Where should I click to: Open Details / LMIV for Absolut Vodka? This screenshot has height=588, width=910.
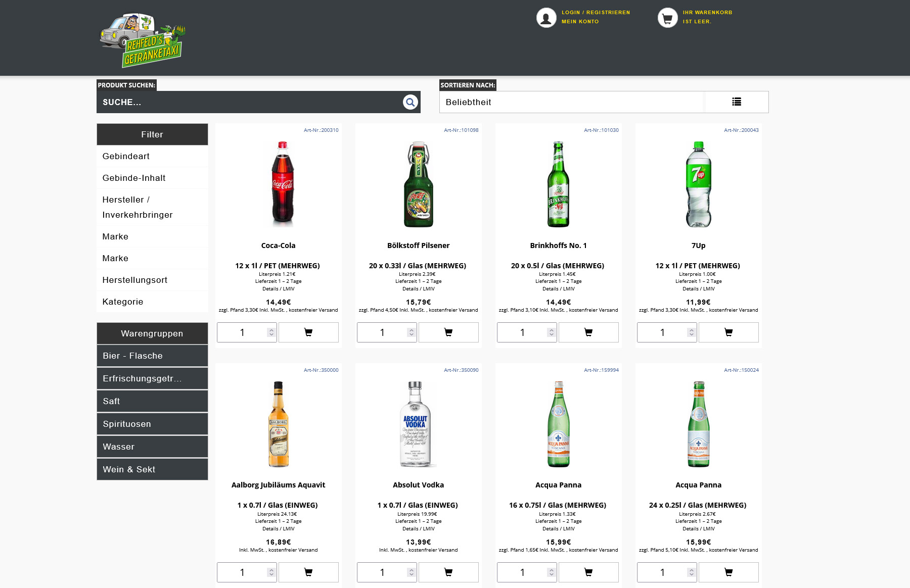(x=418, y=529)
